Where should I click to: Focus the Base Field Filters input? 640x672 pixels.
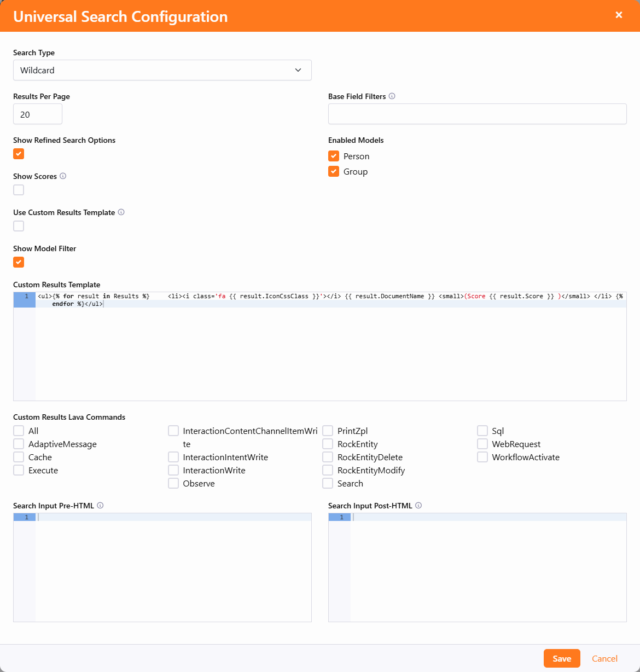tap(477, 114)
